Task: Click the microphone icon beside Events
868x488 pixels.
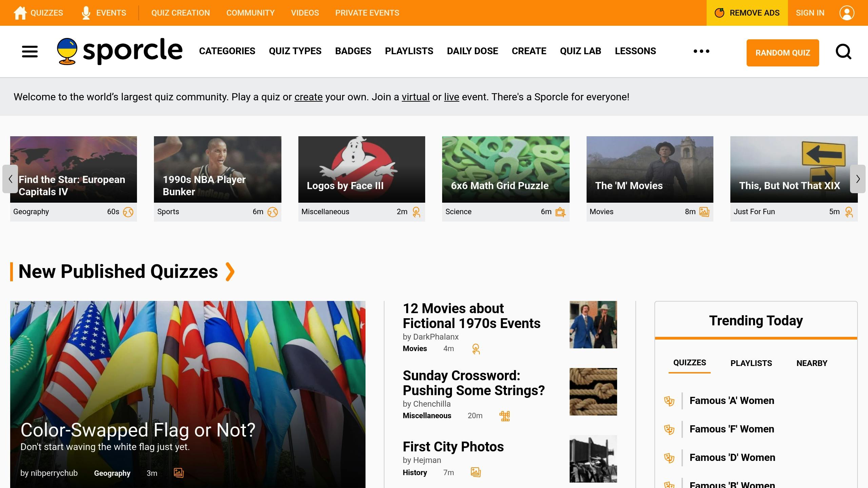Action: (86, 13)
